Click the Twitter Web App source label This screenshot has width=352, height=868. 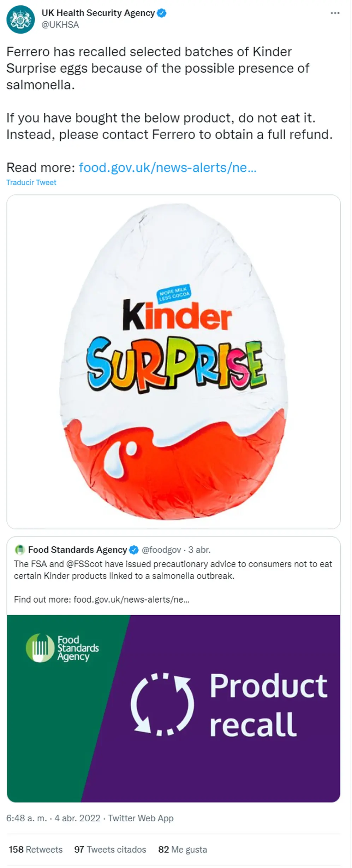point(141,818)
